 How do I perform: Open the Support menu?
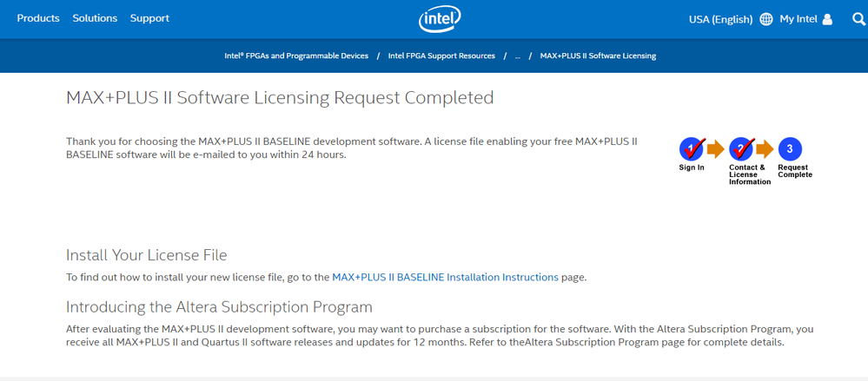coord(149,18)
